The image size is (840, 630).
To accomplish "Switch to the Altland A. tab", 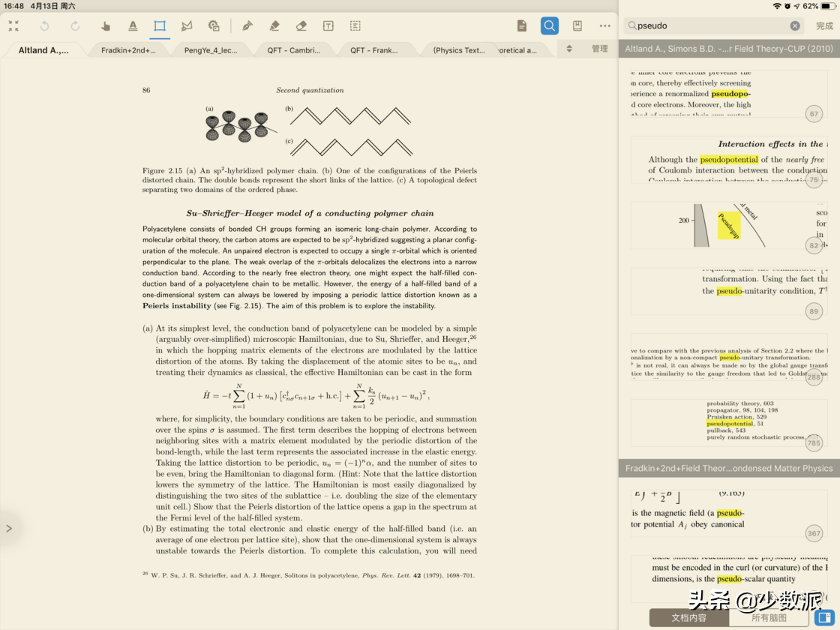I will point(43,49).
